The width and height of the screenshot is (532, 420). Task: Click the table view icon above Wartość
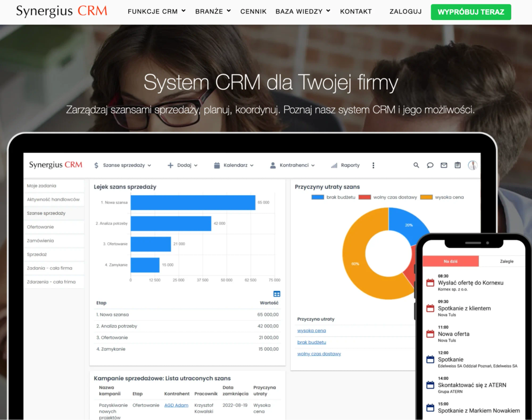click(277, 294)
